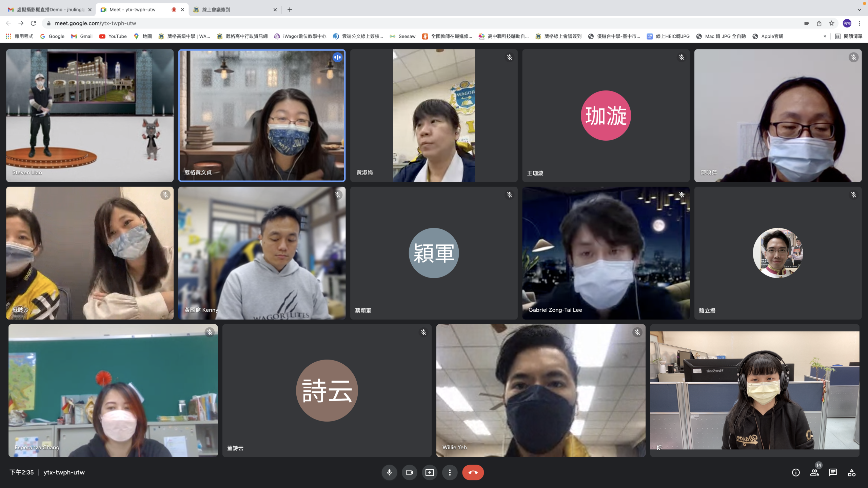Click the pink 珈漩 avatar circle

[x=606, y=116]
